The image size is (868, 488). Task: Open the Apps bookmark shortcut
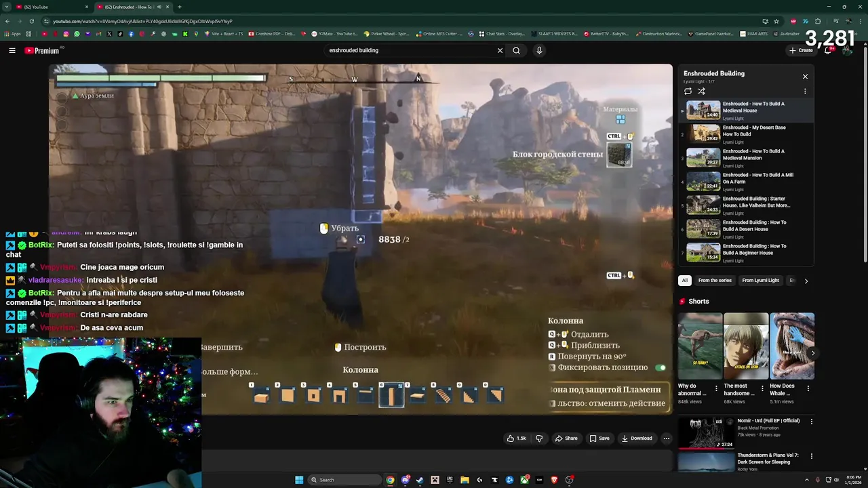click(13, 33)
